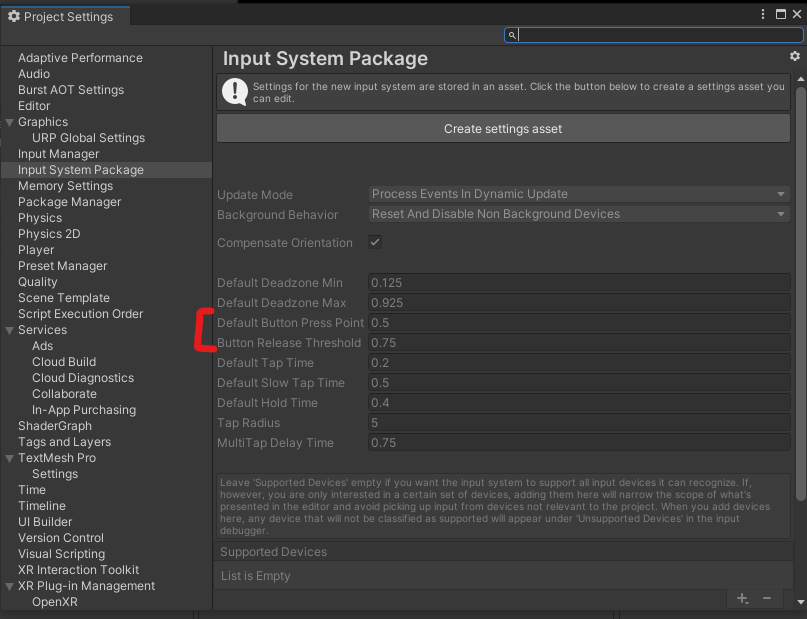Open Burst AOT Settings

[71, 90]
